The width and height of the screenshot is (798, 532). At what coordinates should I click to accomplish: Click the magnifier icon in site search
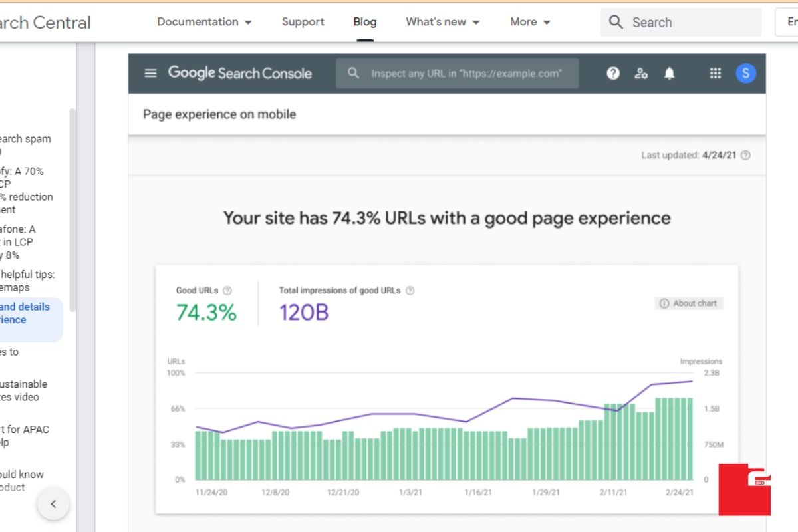pyautogui.click(x=616, y=22)
